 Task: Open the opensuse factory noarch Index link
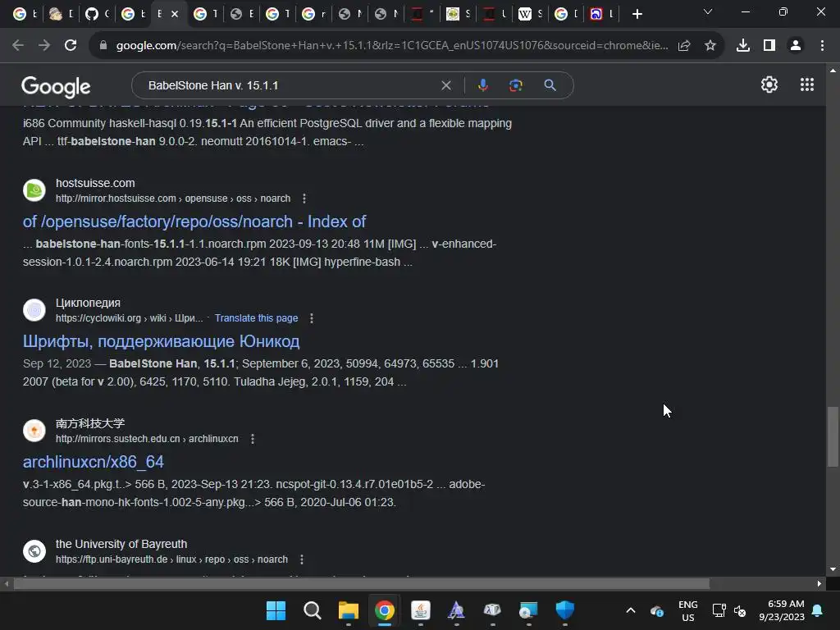(x=194, y=221)
